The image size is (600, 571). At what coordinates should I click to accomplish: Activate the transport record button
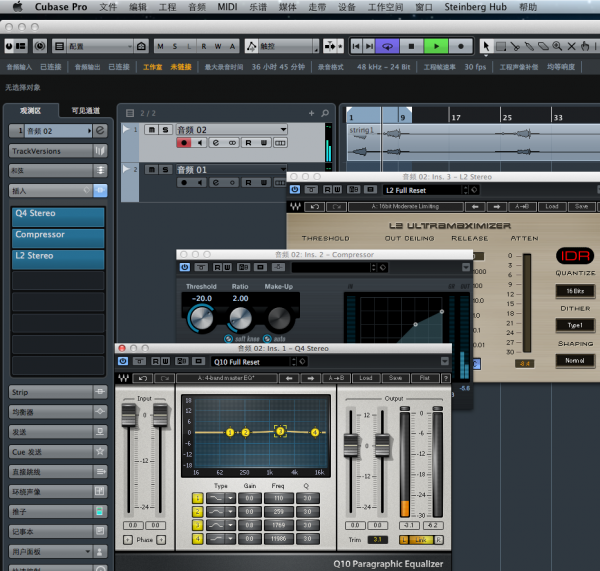pos(461,46)
